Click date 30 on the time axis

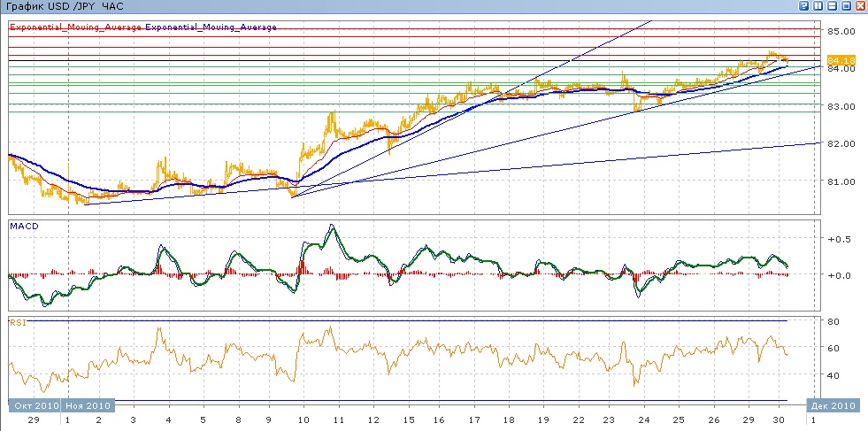point(779,420)
